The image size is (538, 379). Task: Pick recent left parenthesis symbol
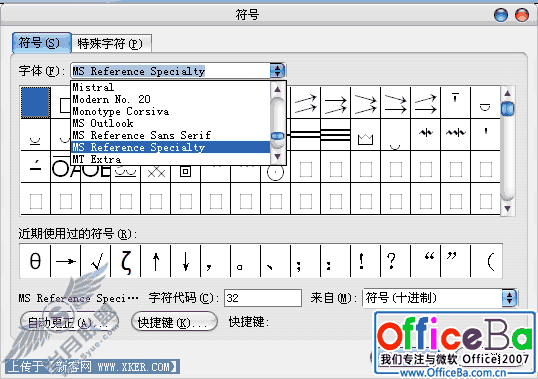point(486,261)
